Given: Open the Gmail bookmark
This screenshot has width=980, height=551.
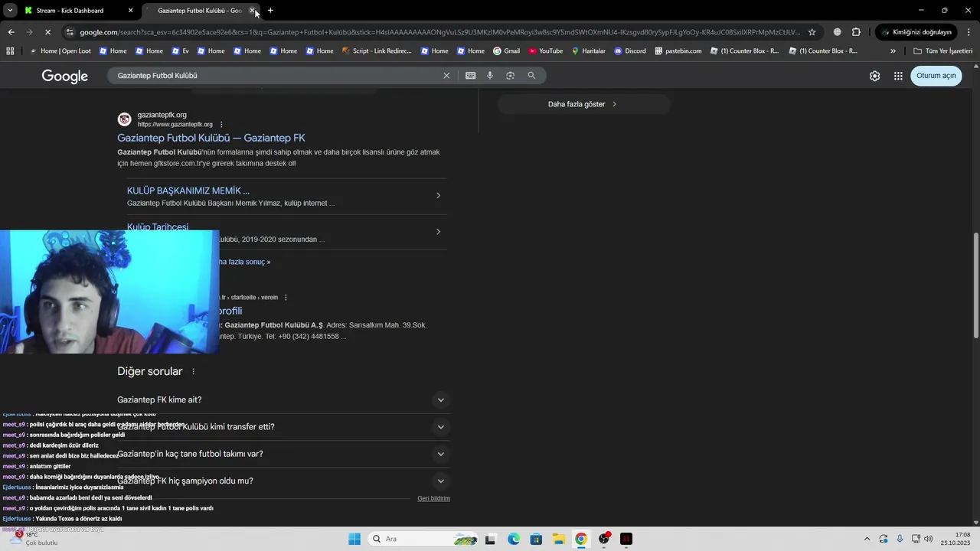Looking at the screenshot, I should (x=506, y=51).
